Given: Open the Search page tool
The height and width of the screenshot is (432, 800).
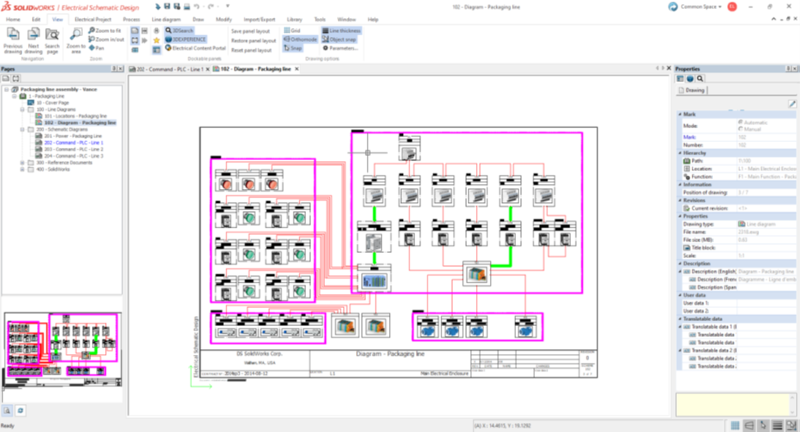Looking at the screenshot, I should (52, 40).
